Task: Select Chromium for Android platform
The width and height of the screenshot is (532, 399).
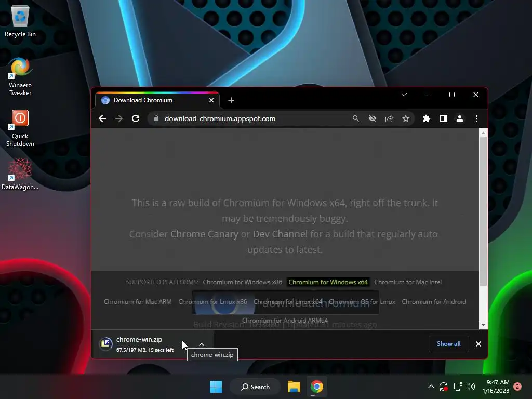Action: [x=434, y=302]
